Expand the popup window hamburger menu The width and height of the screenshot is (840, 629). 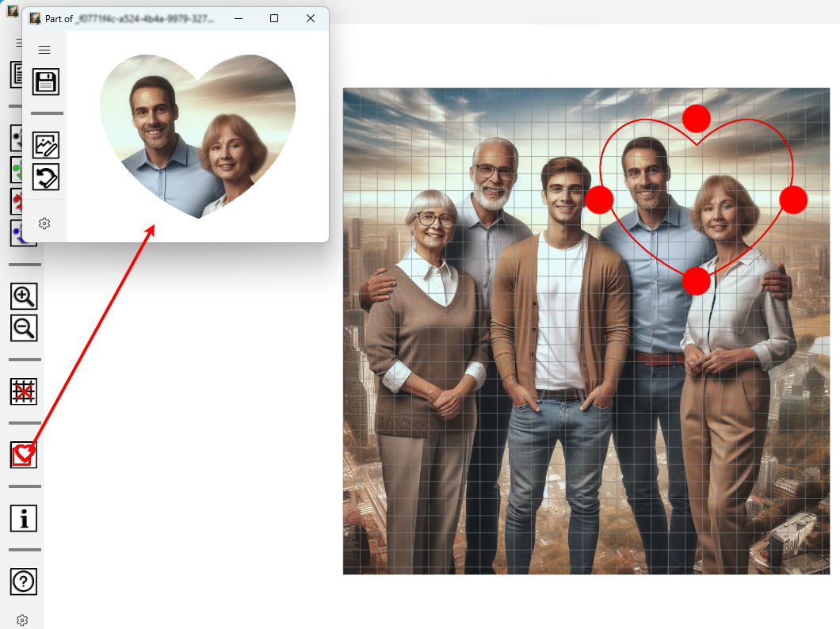[44, 50]
